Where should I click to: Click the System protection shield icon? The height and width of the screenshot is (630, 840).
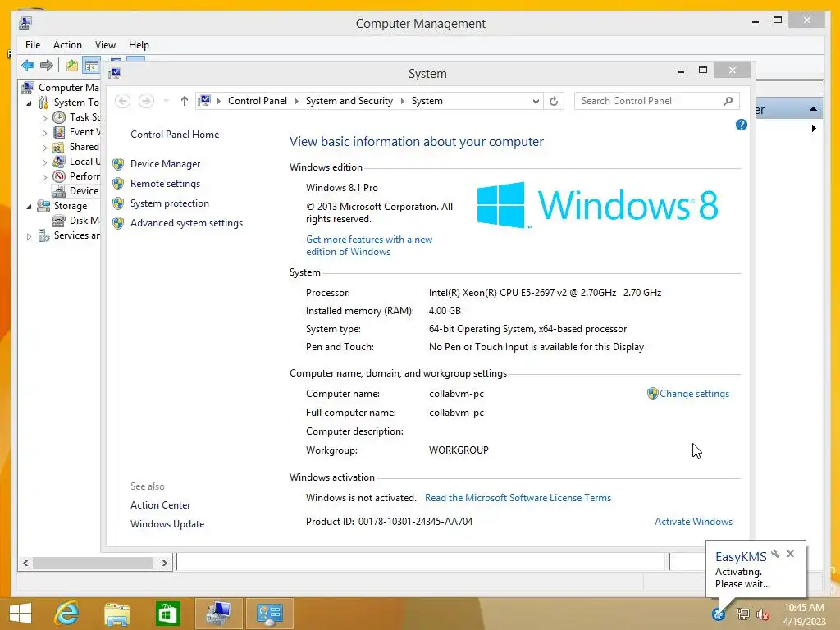coord(118,203)
